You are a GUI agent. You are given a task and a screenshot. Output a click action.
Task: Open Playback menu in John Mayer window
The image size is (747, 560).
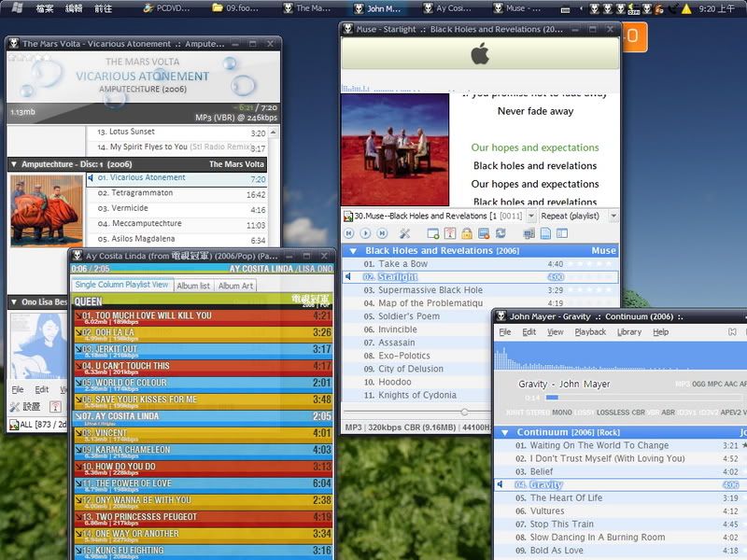pyautogui.click(x=590, y=332)
